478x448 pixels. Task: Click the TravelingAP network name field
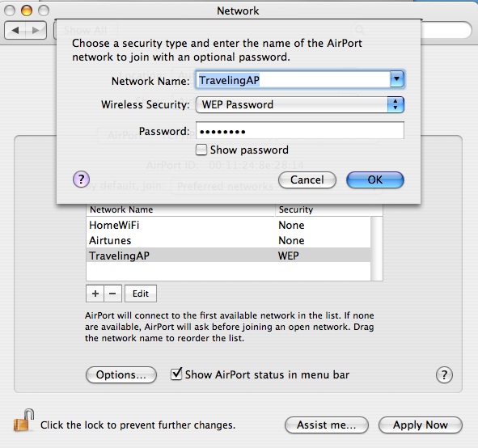[293, 80]
